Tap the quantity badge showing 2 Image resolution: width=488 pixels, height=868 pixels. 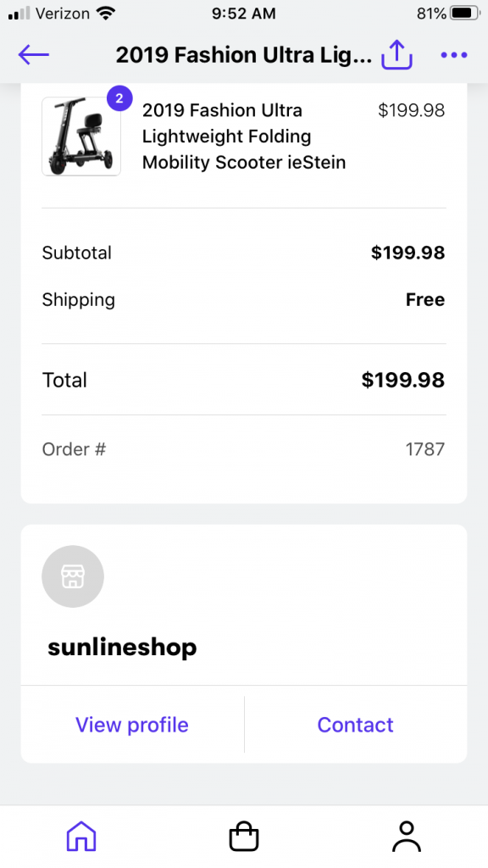pyautogui.click(x=119, y=100)
